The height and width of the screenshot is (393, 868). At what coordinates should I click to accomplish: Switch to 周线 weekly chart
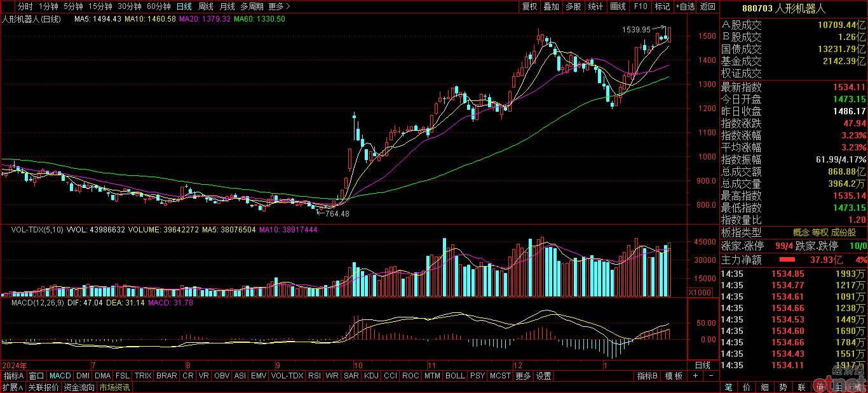coord(205,6)
